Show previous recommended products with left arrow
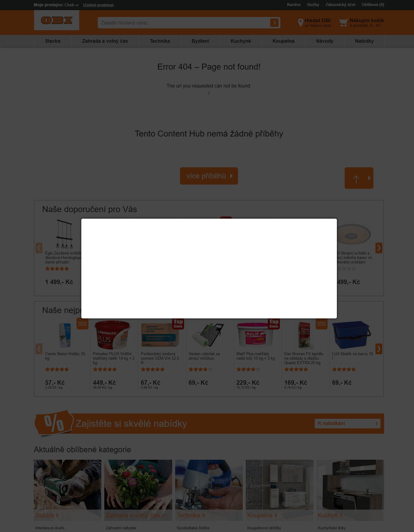The width and height of the screenshot is (414, 532). (x=39, y=248)
